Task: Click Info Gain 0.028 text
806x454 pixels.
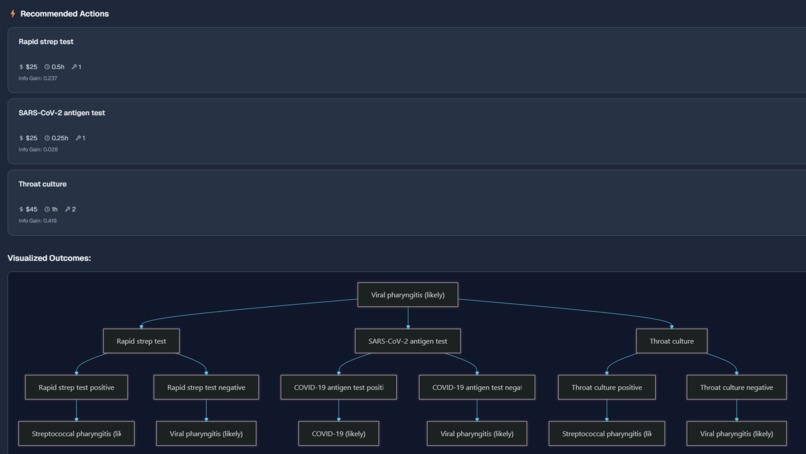Action: [38, 150]
